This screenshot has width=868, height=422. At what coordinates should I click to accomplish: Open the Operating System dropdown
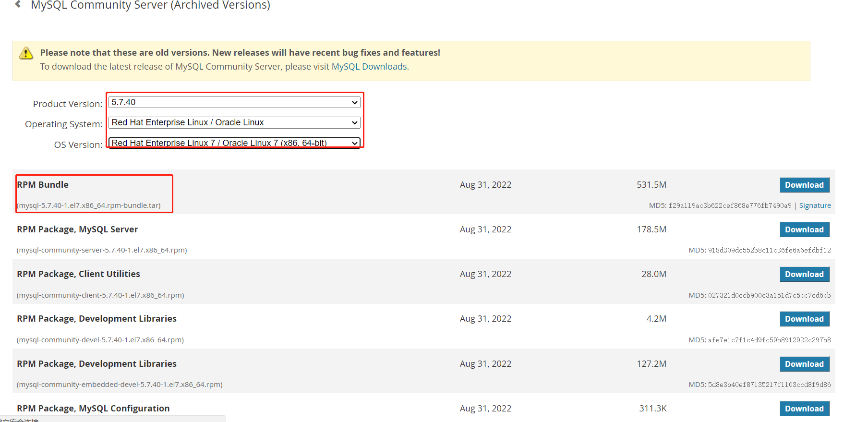[x=234, y=122]
